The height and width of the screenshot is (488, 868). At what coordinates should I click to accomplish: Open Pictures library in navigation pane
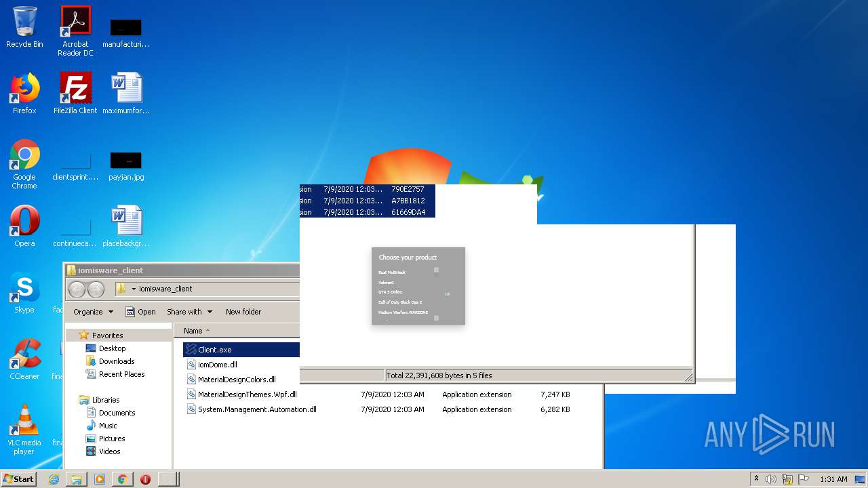[105, 439]
